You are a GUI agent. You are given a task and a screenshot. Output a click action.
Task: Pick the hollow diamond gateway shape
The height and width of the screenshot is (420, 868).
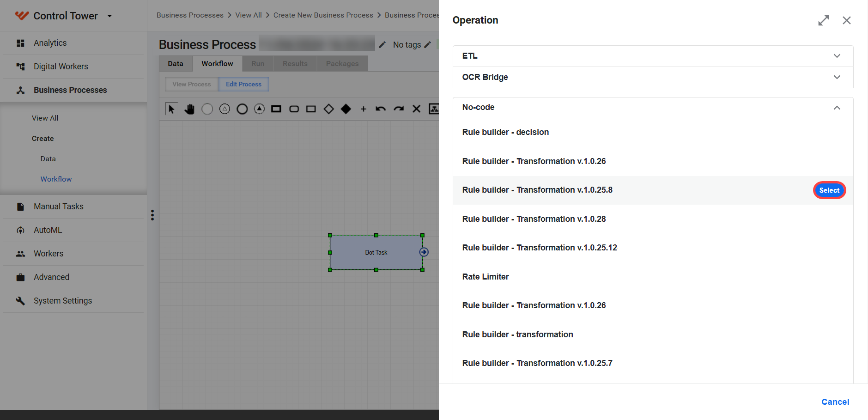point(328,109)
